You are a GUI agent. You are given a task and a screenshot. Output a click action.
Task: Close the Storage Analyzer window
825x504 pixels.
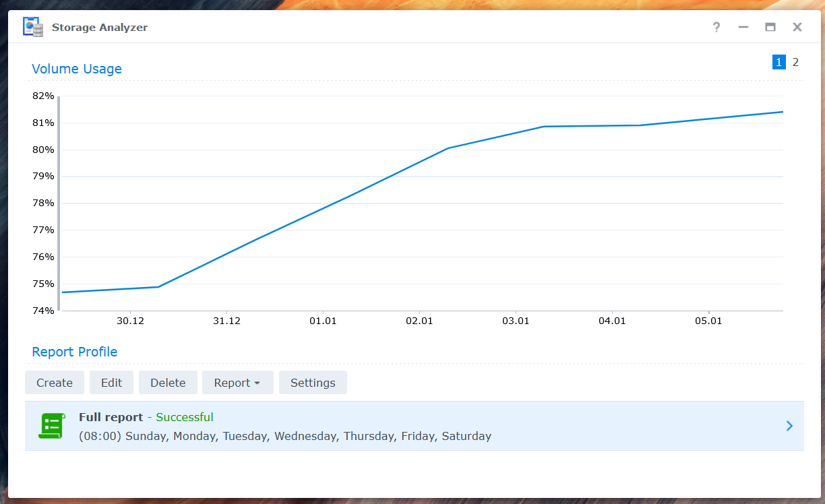click(x=797, y=27)
